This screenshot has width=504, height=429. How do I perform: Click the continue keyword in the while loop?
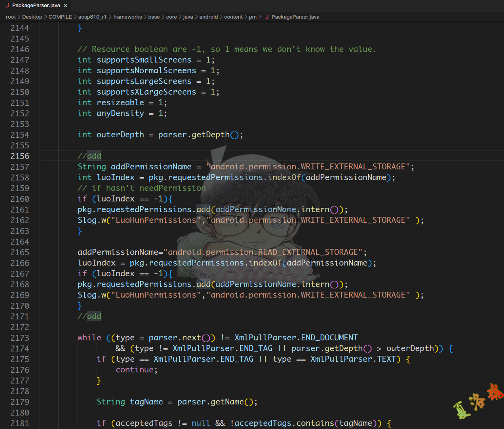point(135,370)
